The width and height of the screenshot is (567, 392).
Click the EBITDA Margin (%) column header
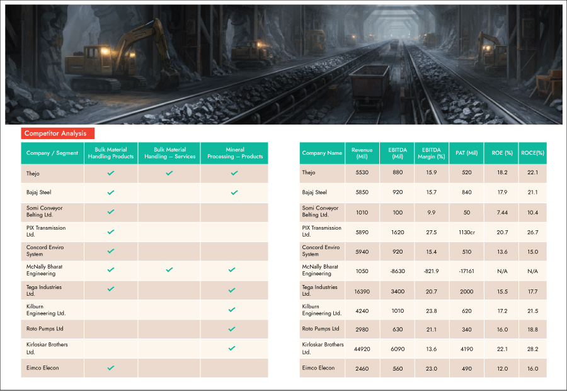click(431, 154)
